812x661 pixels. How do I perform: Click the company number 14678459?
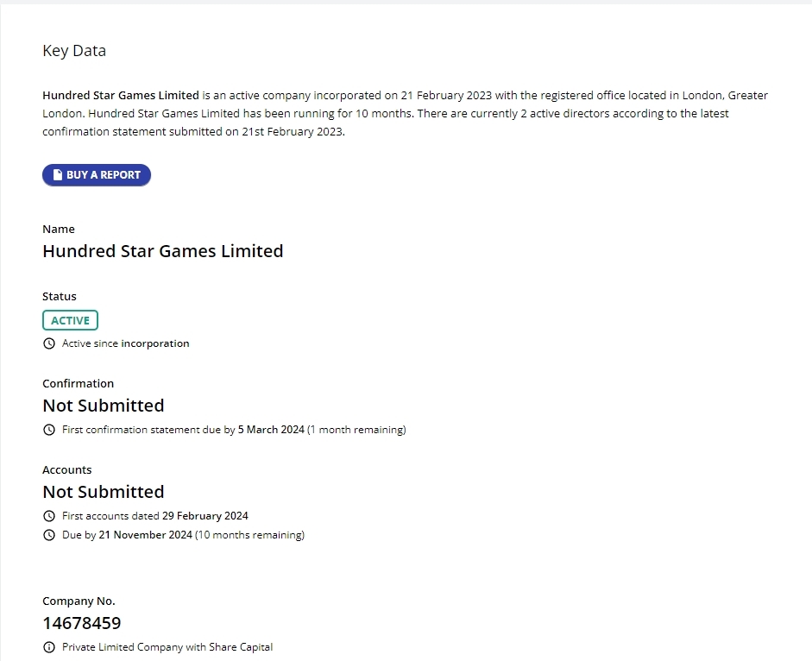(82, 623)
